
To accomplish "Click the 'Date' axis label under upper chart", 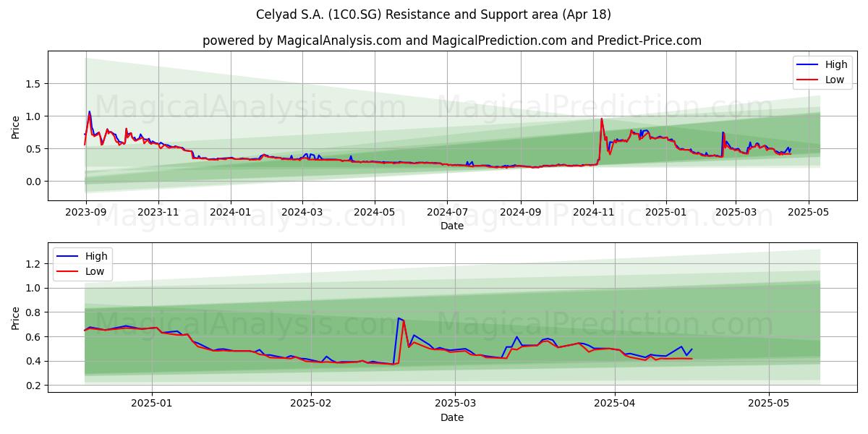I will coord(452,226).
